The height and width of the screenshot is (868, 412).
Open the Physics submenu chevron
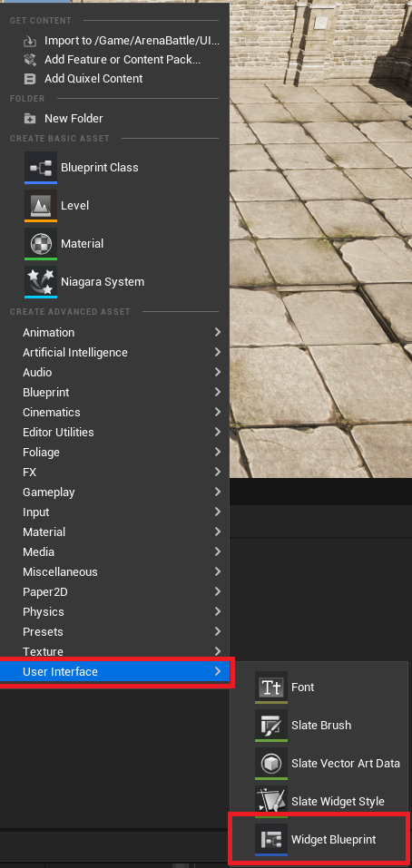pos(218,611)
